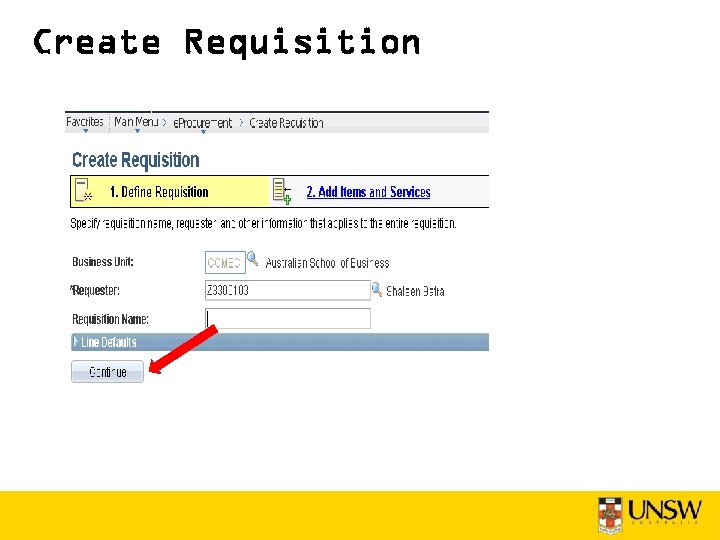Open the Main Menu dropdown
This screenshot has width=720, height=540.
click(x=136, y=122)
